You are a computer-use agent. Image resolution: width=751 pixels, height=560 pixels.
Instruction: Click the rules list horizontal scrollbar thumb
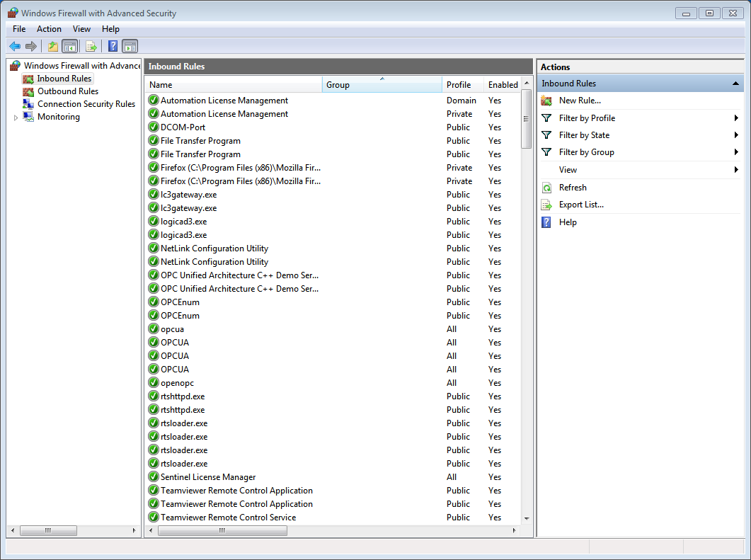coord(223,530)
